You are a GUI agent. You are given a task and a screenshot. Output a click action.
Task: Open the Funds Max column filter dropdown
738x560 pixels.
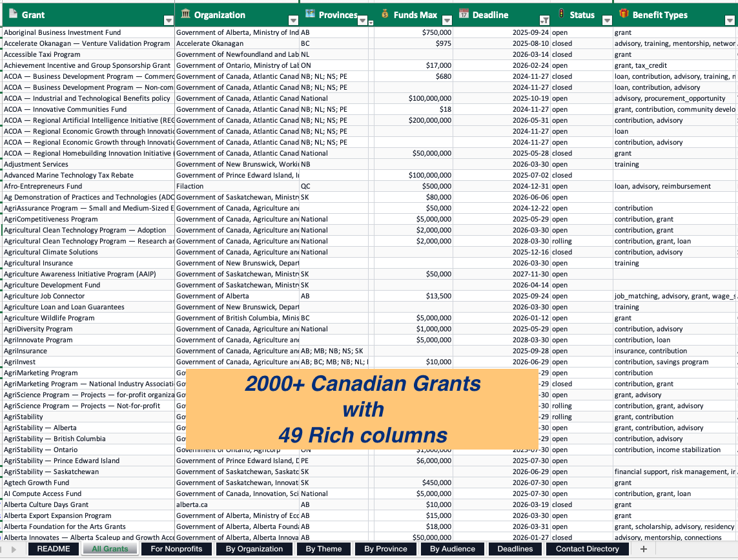click(447, 20)
